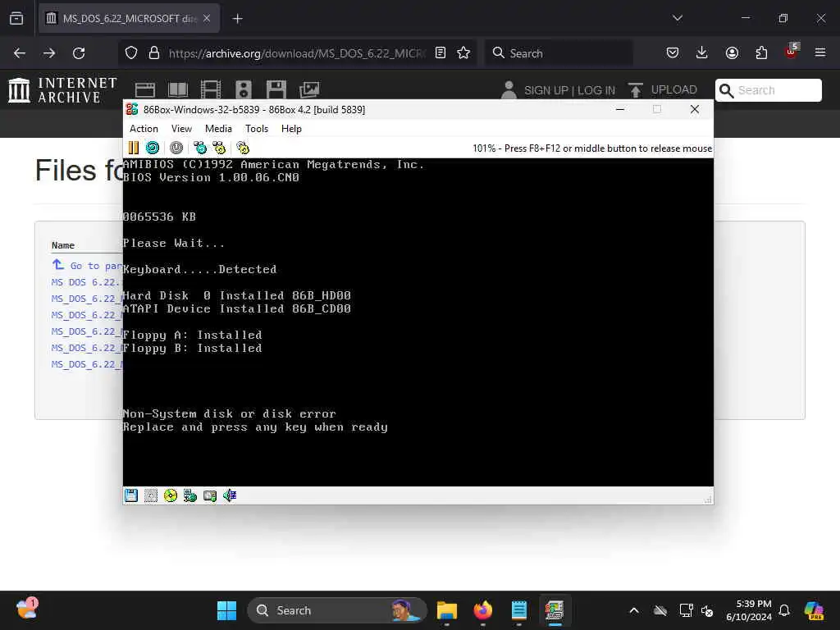Viewport: 840px width, 630px height.
Task: Open the Save to Pocket icon
Action: point(673,53)
